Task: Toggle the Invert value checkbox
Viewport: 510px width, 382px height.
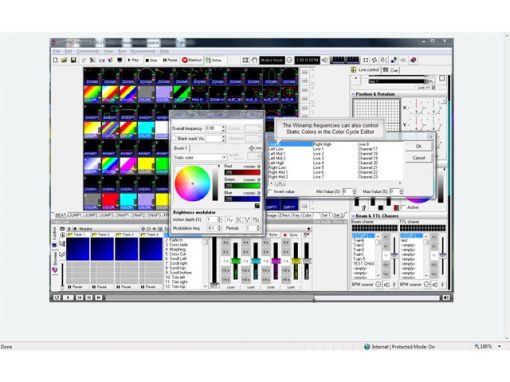Action: click(270, 192)
